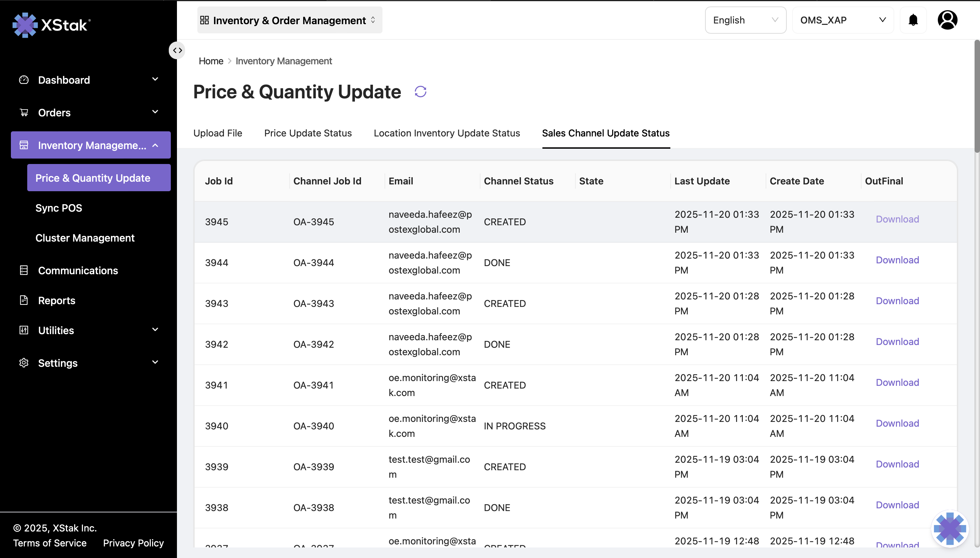Open the user profile avatar
The height and width of the screenshot is (558, 980).
point(948,19)
